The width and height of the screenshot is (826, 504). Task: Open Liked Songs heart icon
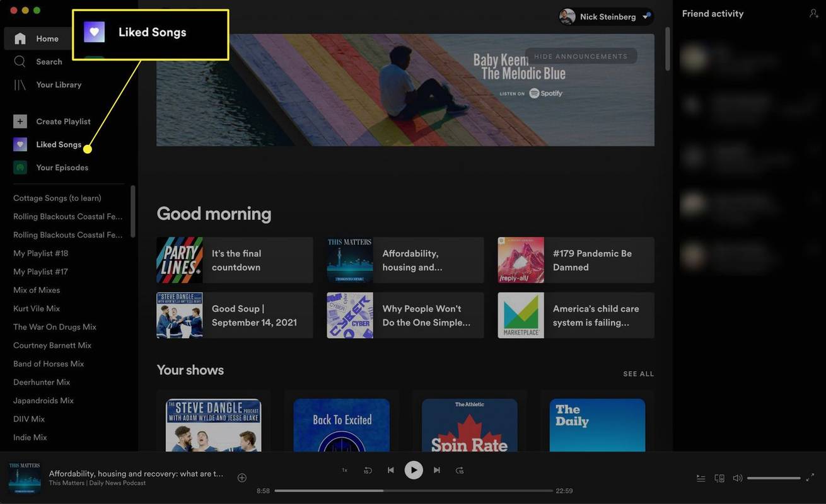click(20, 144)
